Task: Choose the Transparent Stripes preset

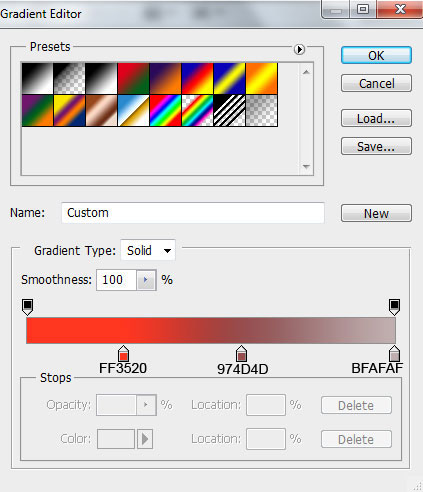Action: pyautogui.click(x=230, y=110)
